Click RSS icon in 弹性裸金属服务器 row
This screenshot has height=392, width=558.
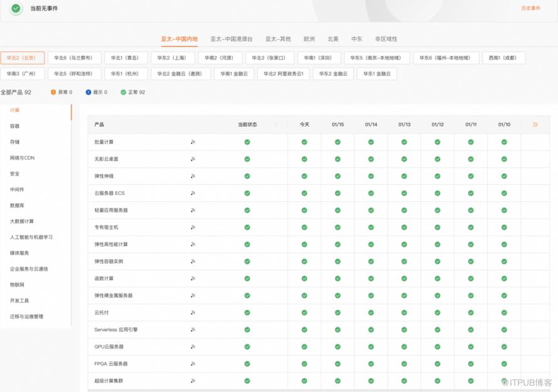click(x=193, y=295)
